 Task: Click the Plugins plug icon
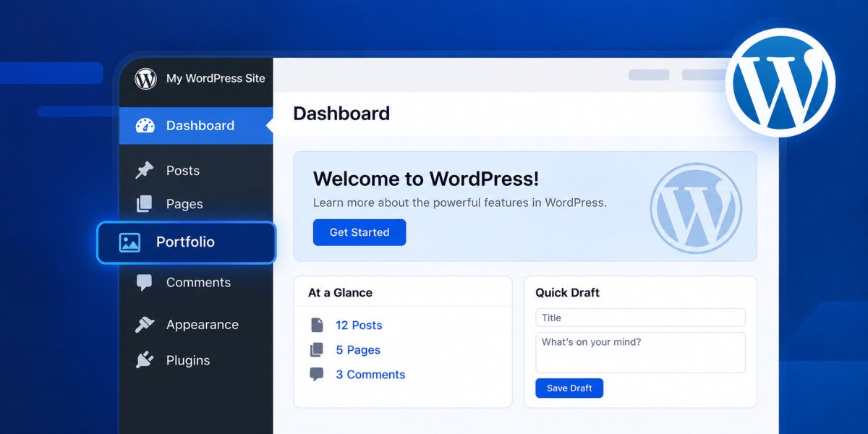[x=145, y=360]
